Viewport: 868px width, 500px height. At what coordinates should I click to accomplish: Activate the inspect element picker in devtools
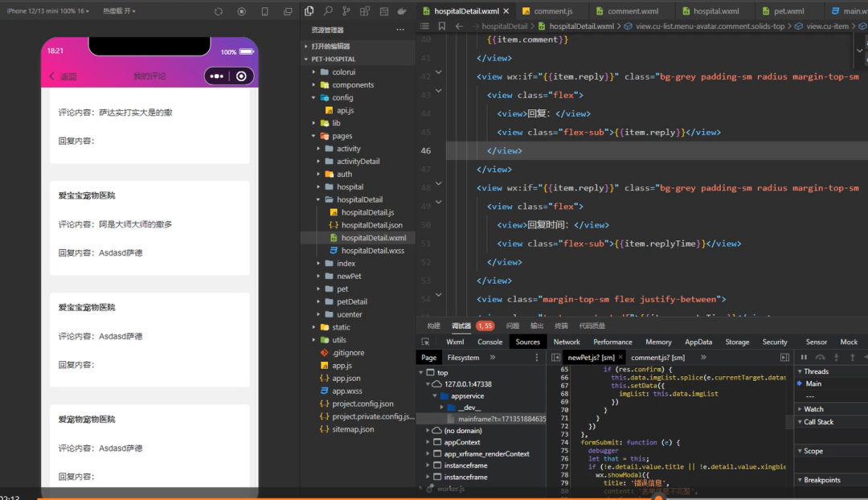[425, 342]
